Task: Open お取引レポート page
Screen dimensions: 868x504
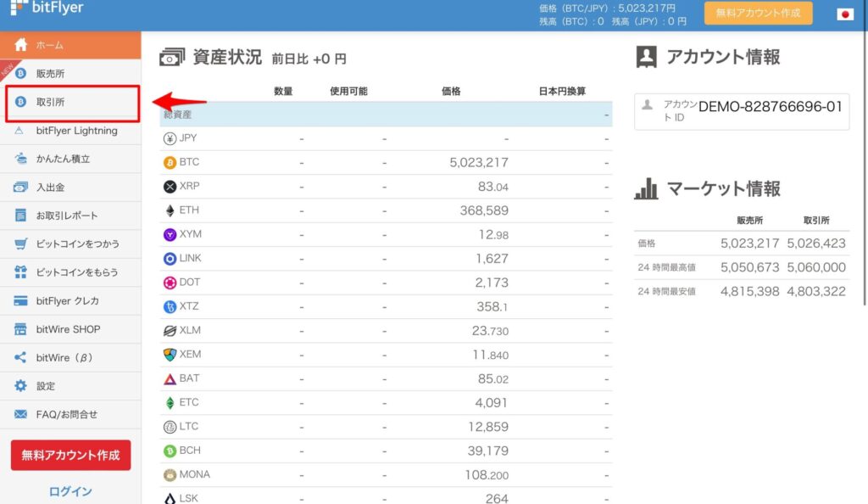Action: pyautogui.click(x=70, y=216)
